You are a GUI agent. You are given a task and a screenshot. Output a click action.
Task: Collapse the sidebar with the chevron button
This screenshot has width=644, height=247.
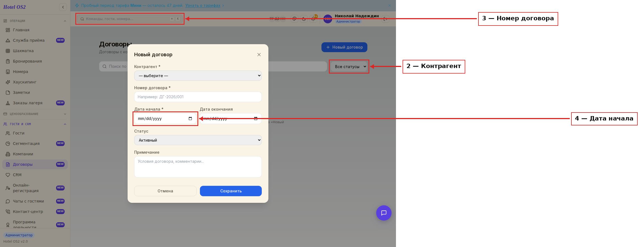pyautogui.click(x=63, y=7)
